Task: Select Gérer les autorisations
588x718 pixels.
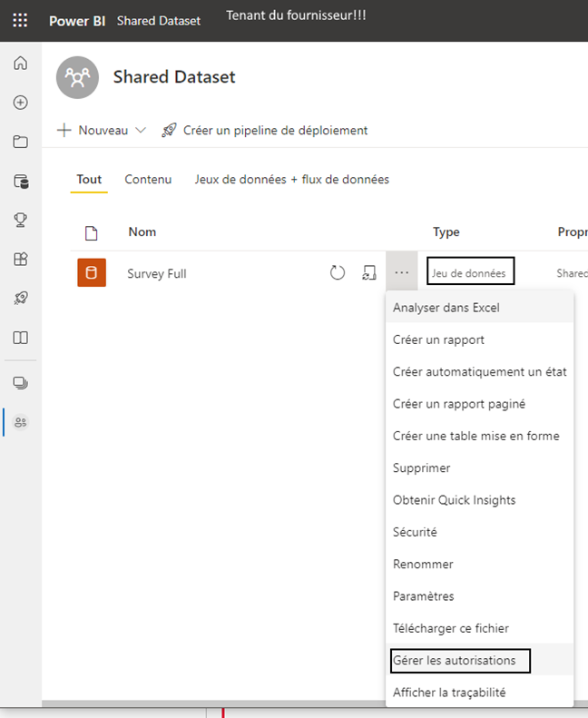Action: point(479,660)
